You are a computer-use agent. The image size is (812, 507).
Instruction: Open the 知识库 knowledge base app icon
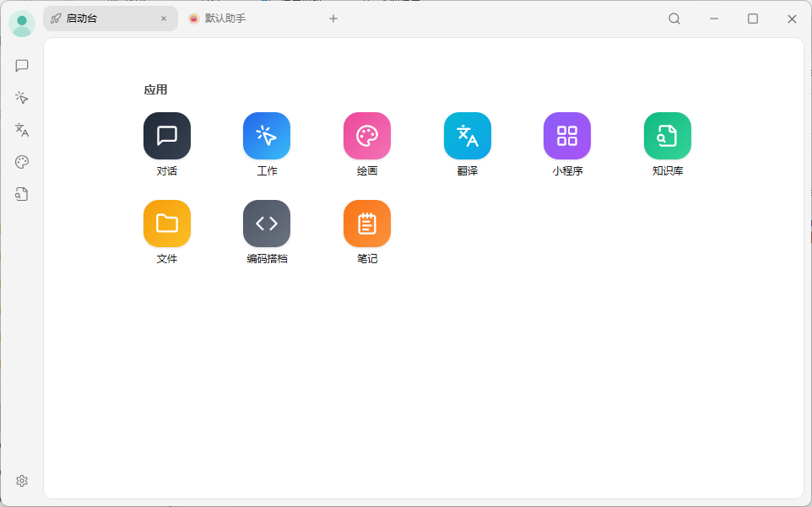[668, 136]
